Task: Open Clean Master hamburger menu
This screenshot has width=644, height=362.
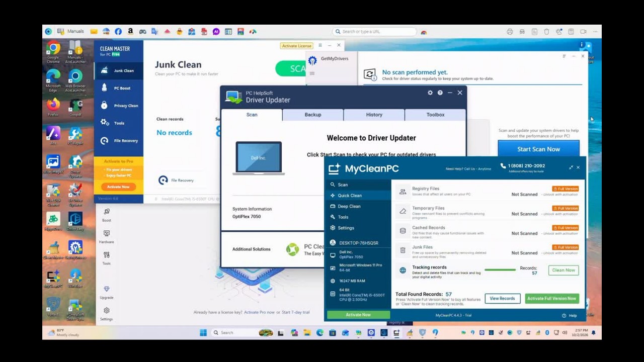Action: (320, 45)
